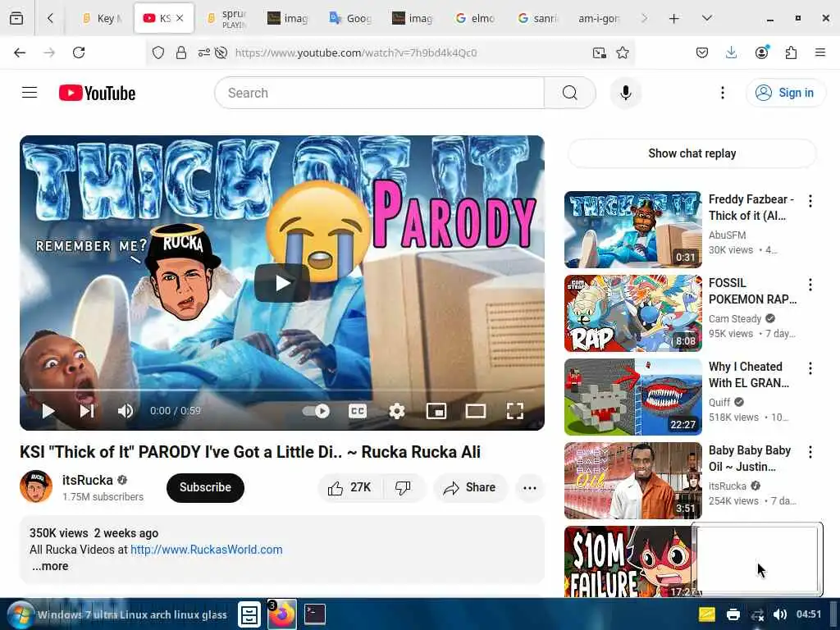
Task: Click the YouTube search magnifier button
Action: click(x=569, y=93)
